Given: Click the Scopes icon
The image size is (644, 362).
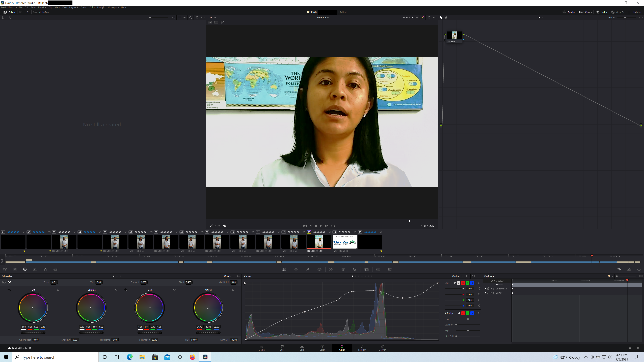Looking at the screenshot, I should [629, 269].
